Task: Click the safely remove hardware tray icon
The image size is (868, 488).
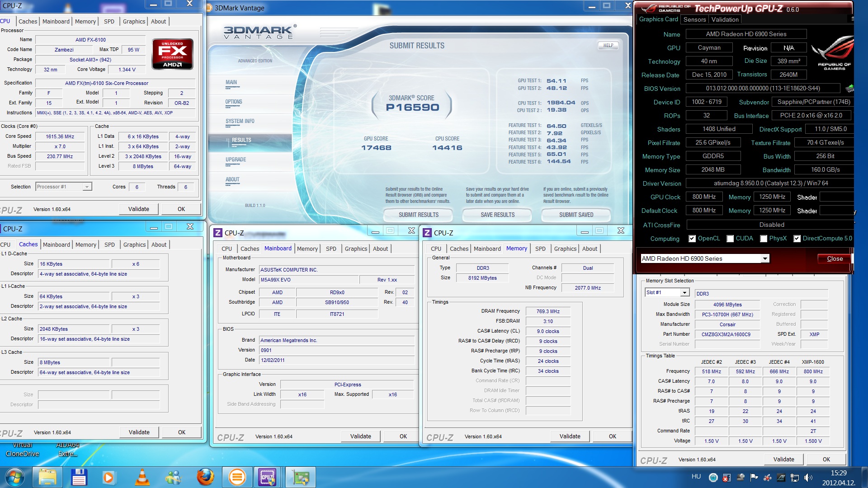Action: (x=741, y=477)
